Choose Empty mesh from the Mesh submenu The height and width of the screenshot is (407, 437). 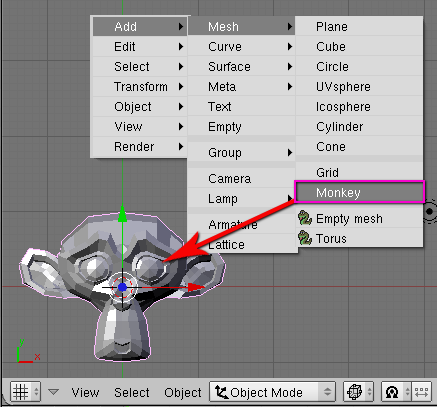coord(359,218)
